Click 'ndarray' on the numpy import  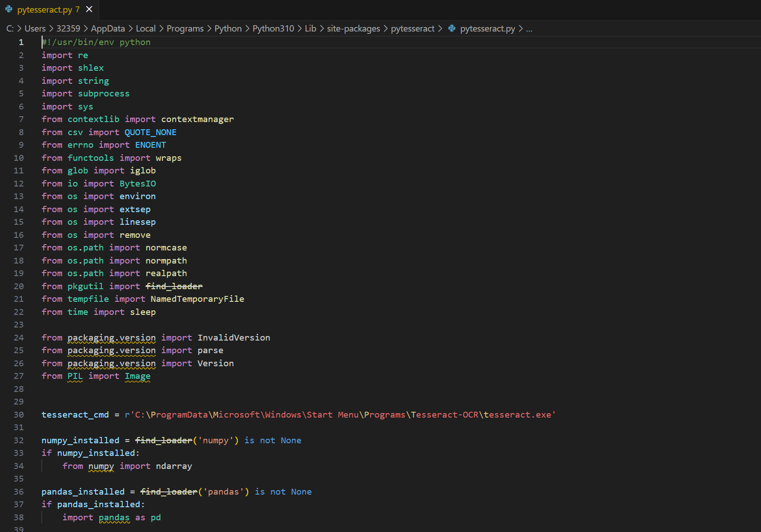(174, 466)
